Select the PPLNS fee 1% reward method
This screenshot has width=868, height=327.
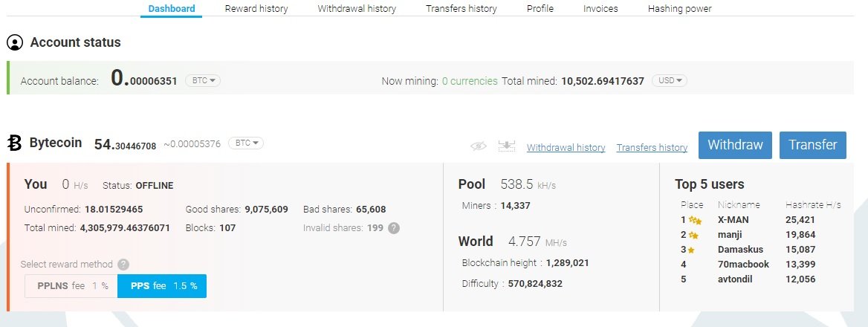pyautogui.click(x=71, y=286)
